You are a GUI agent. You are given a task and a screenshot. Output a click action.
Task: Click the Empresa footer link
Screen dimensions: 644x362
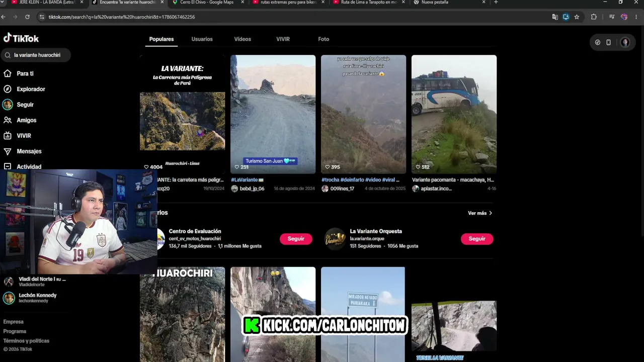[14, 322]
